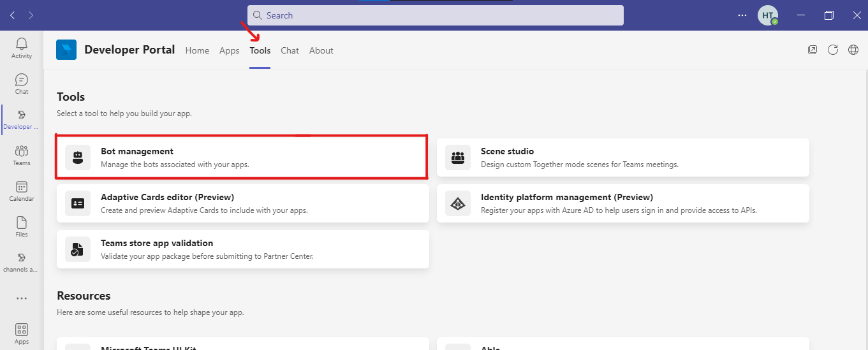Open the Bot management tool
Screen dimensions: 868x350
(x=242, y=157)
